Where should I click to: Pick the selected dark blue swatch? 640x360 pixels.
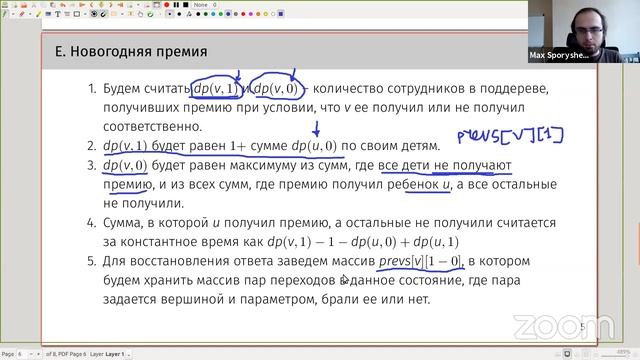tap(228, 14)
